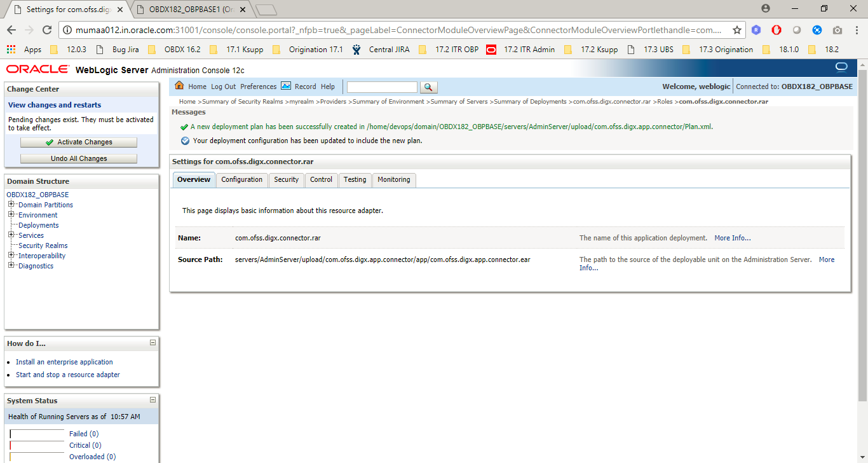
Task: Open the Security tab
Action: click(287, 180)
